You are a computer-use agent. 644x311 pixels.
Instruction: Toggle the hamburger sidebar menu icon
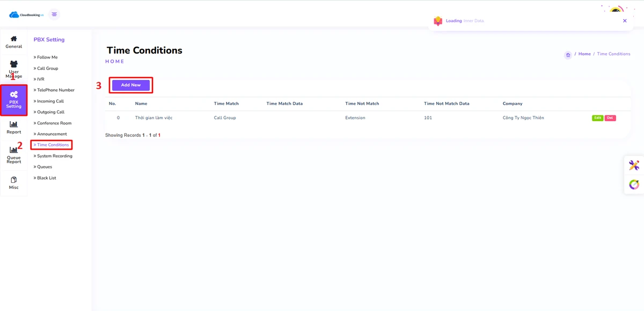[54, 14]
